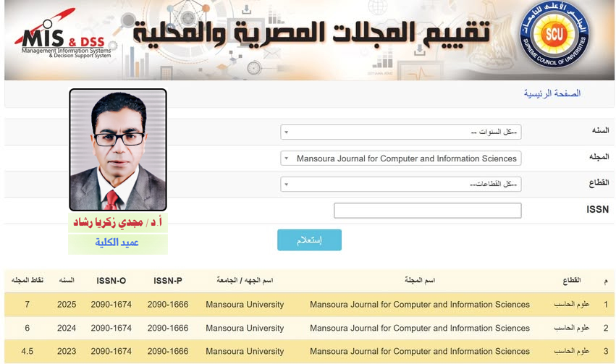The image size is (616, 364).
Task: Click the نقاط المجله column header
Action: coord(27,280)
